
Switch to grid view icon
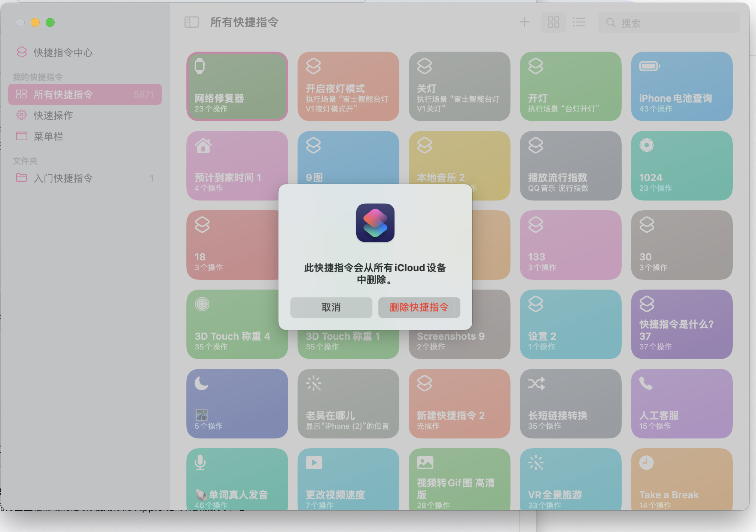tap(553, 22)
